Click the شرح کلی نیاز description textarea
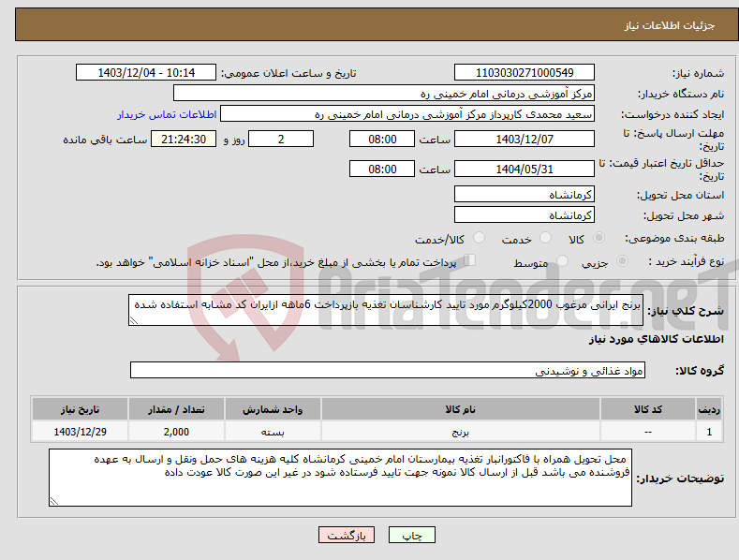The image size is (739, 560). tap(386, 310)
